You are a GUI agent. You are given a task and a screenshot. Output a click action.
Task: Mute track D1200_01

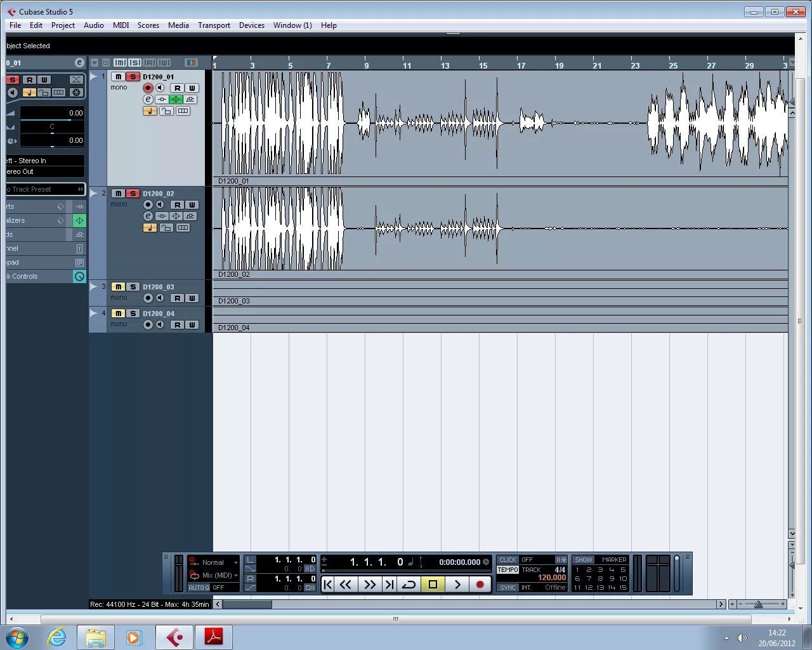pos(118,77)
